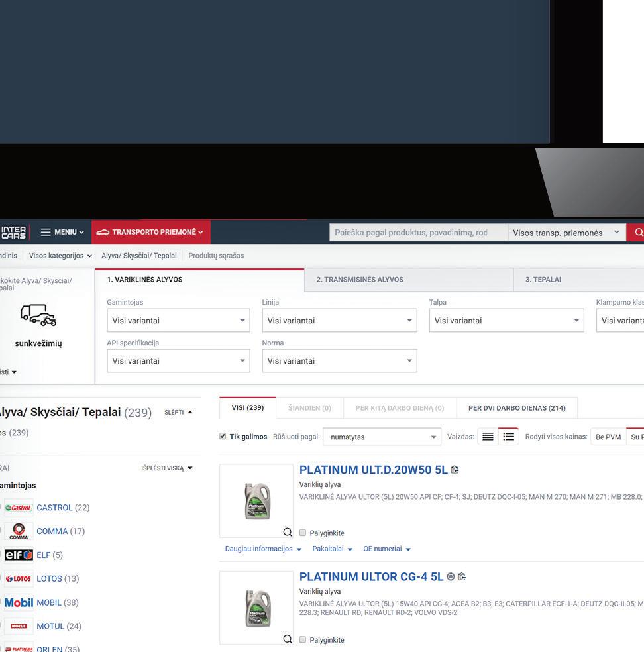
Task: Click the round badge icon beside ULTOR CG-4
Action: coord(451,576)
